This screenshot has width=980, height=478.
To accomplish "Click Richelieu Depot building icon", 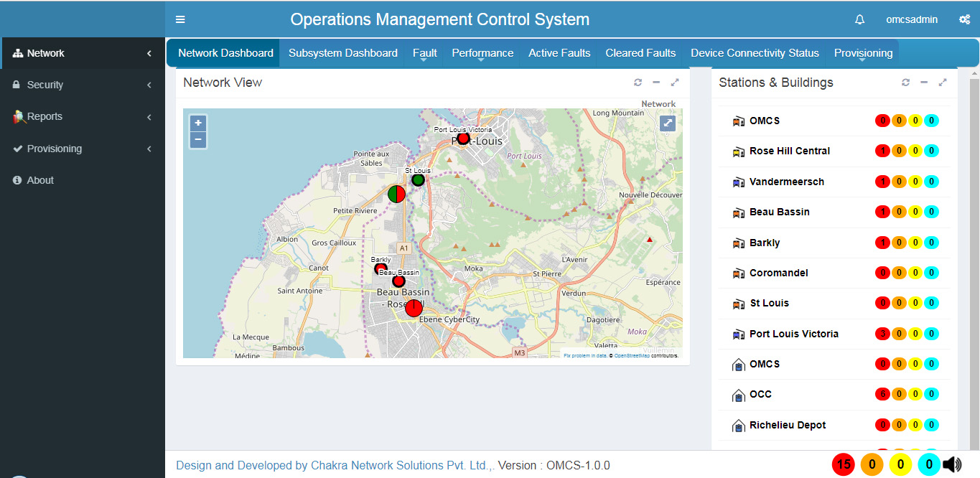I will click(738, 426).
